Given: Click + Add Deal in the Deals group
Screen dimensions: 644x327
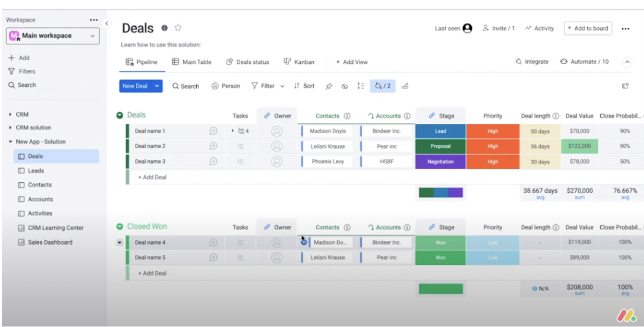Looking at the screenshot, I should click(152, 177).
